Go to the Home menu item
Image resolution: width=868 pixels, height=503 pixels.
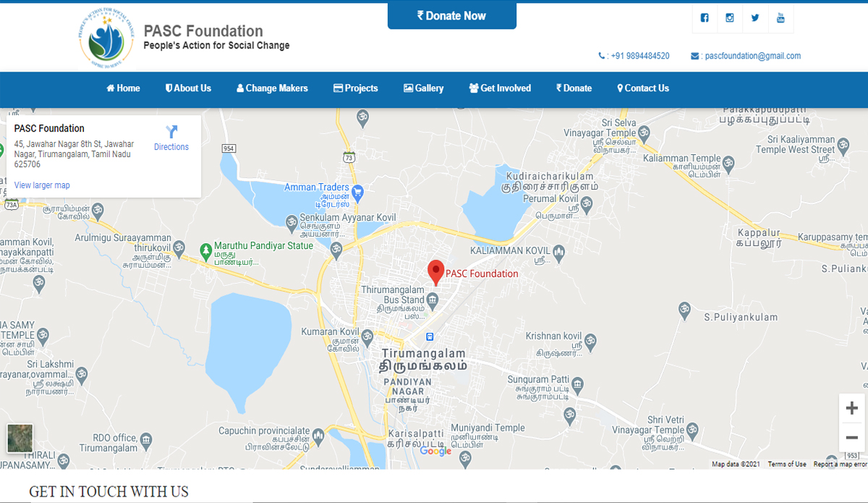123,88
